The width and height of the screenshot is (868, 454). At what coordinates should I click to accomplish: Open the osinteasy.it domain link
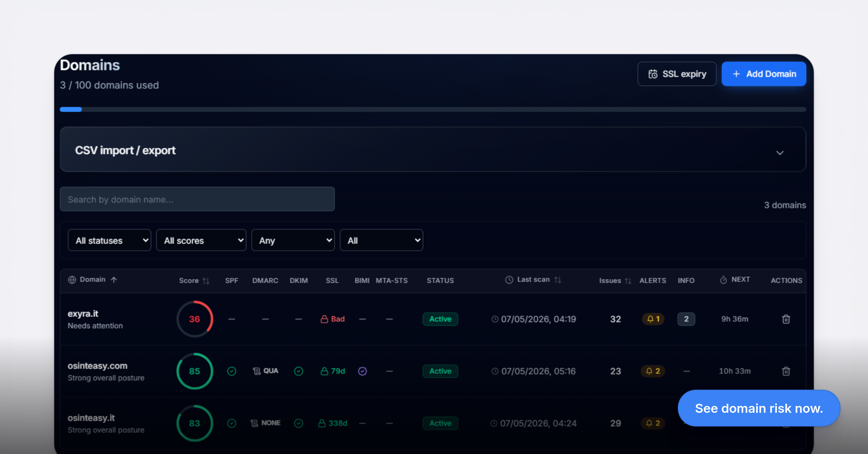point(91,418)
